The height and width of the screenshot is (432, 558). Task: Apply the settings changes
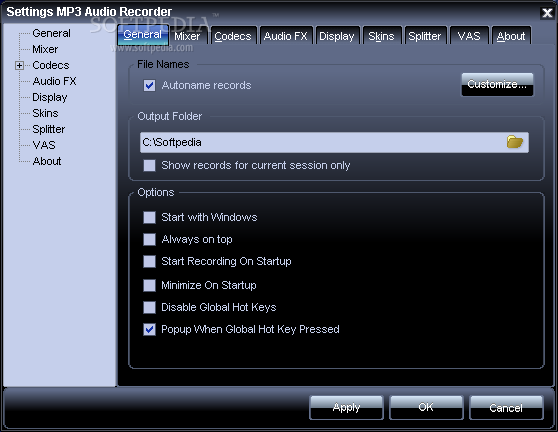(346, 407)
